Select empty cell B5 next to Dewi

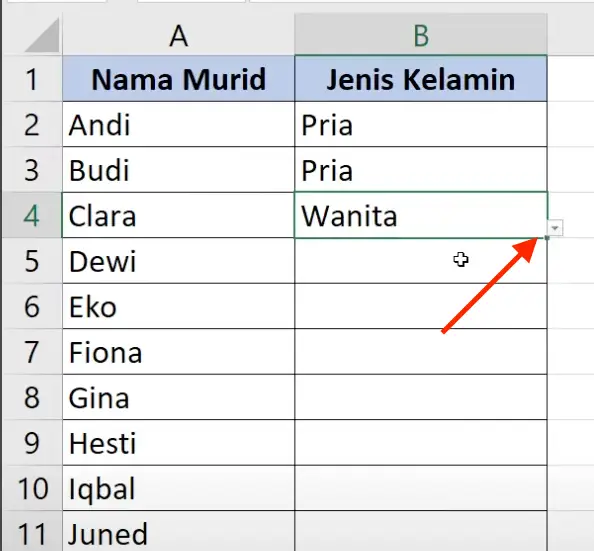pos(420,261)
